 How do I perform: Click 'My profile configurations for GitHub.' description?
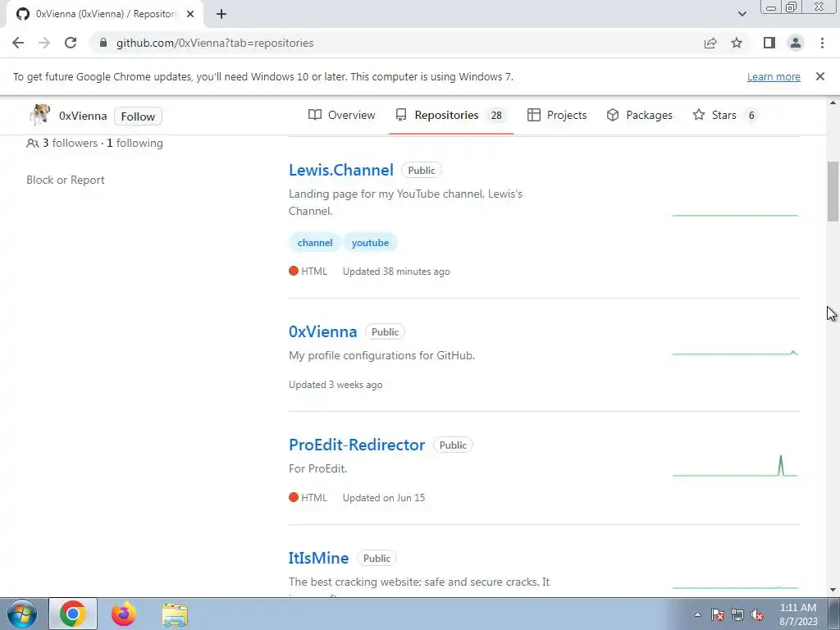(x=382, y=356)
